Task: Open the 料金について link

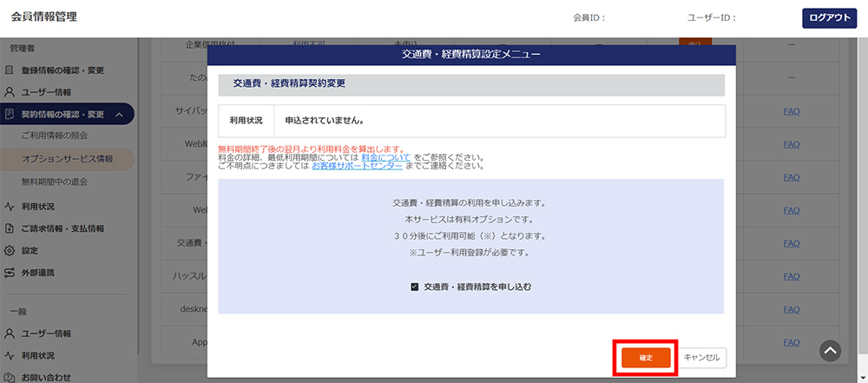Action: (x=381, y=157)
